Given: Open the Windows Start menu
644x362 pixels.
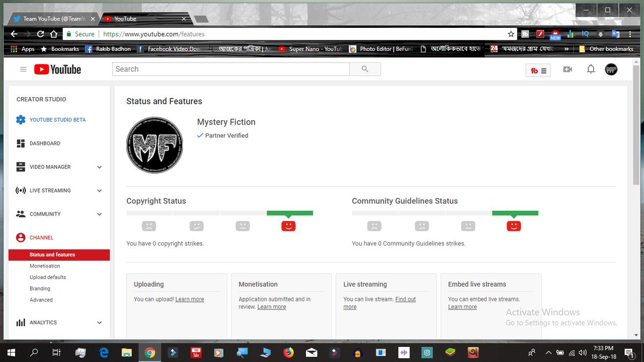Looking at the screenshot, I should pos(11,352).
